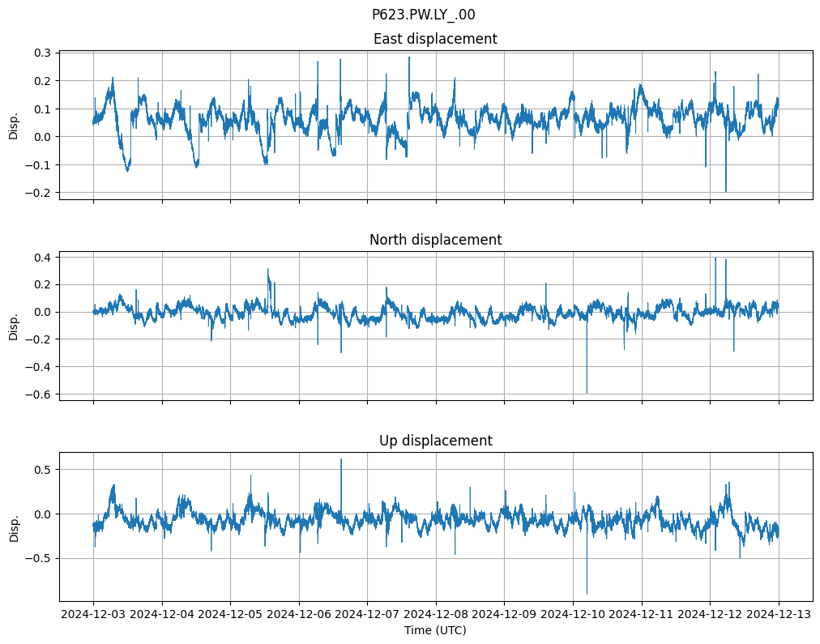Screen dimensions: 820x644
Task: Pick the 2024-12-10 date tick label
Action: 573,615
